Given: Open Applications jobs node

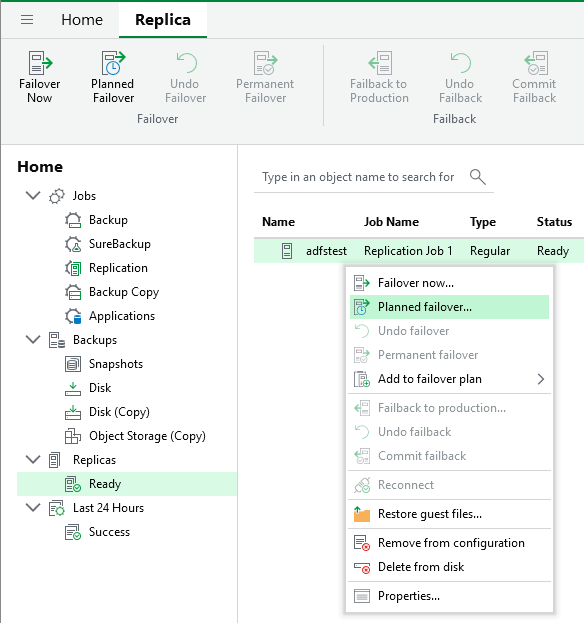Looking at the screenshot, I should pyautogui.click(x=122, y=316).
